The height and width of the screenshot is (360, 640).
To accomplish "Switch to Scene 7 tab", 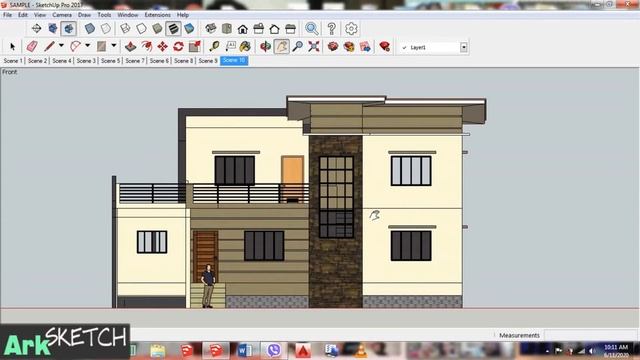I will (135, 61).
